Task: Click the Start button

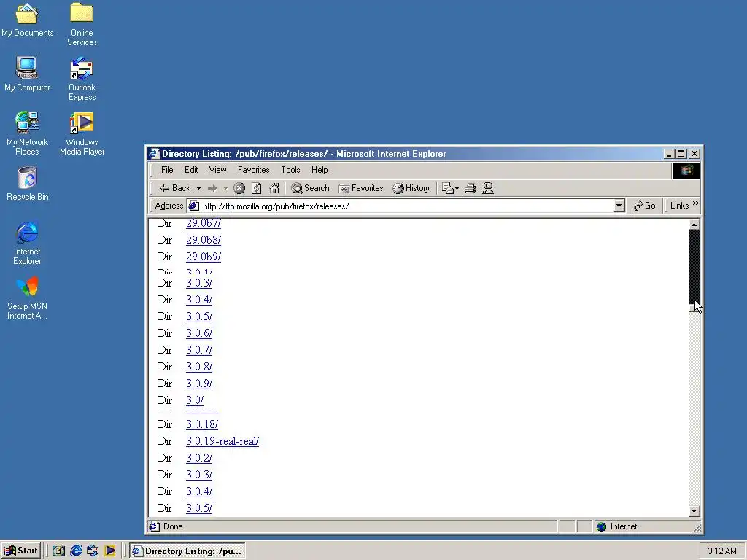Action: pyautogui.click(x=21, y=551)
